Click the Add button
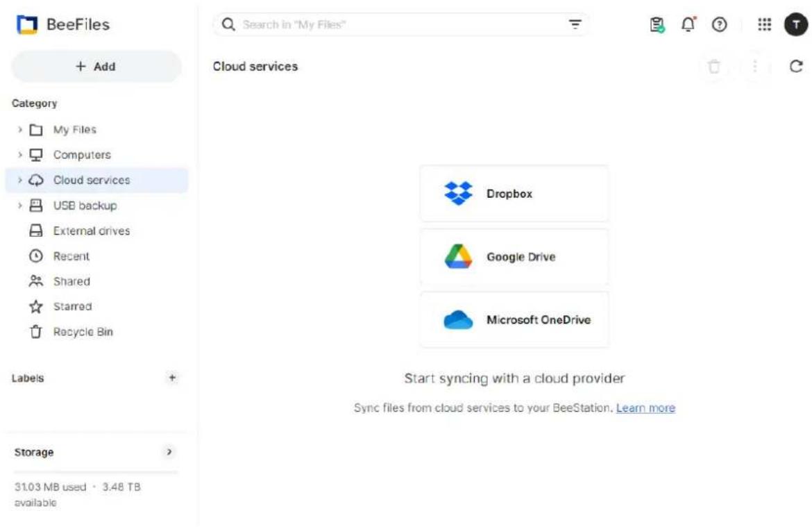Screen dimensions: 812x527 point(96,67)
